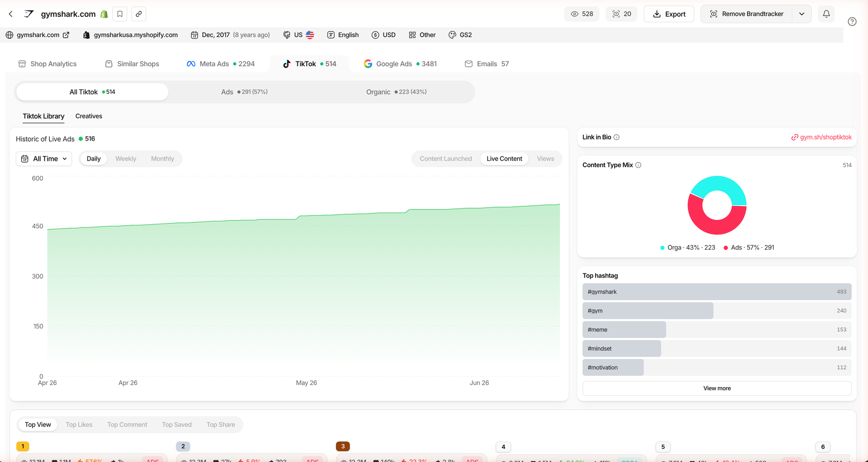
Task: Click the eye views counter showing 528
Action: tap(582, 14)
